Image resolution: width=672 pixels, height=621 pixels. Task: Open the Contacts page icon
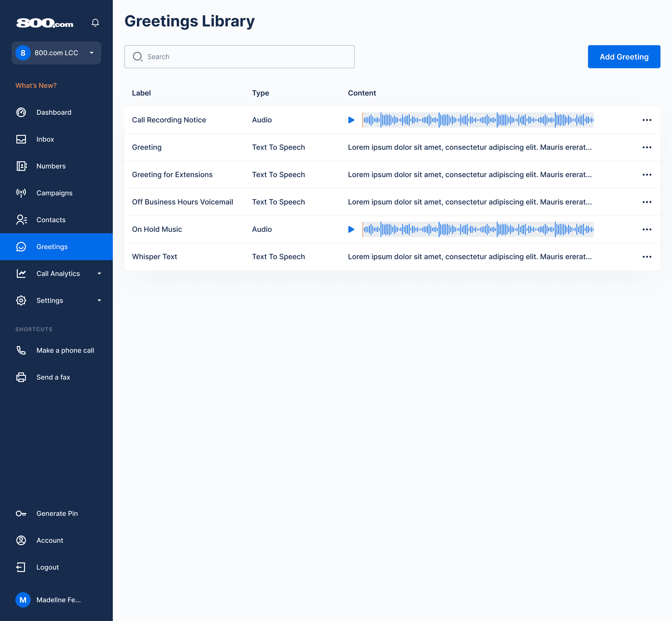21,220
